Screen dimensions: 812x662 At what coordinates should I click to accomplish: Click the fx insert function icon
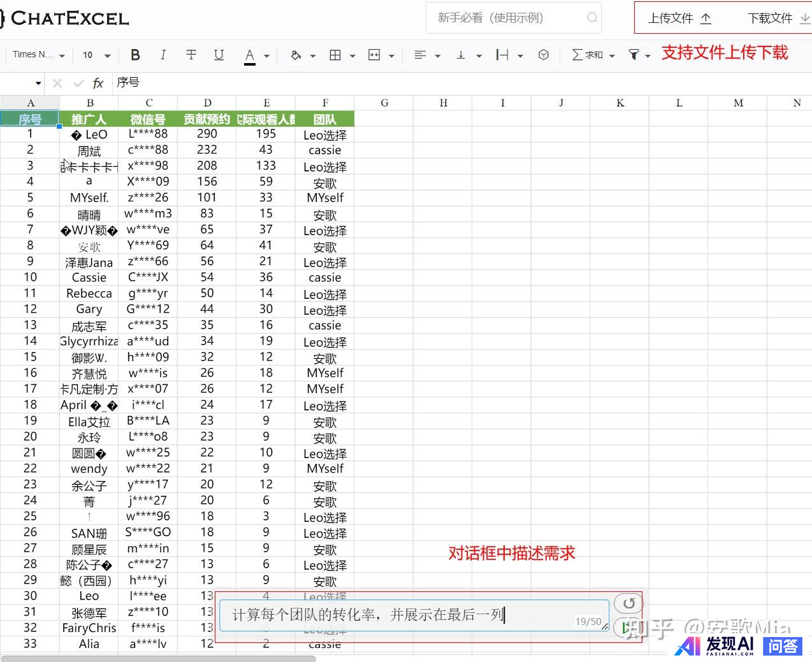[98, 83]
